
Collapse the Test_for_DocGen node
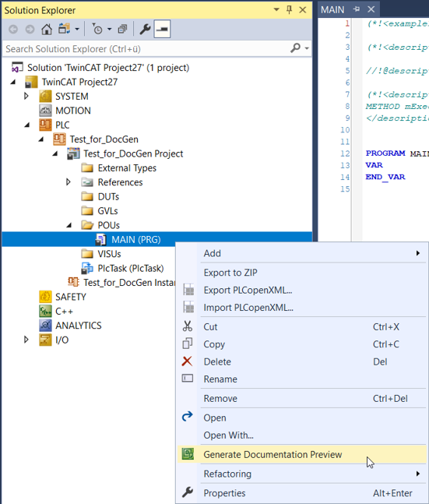41,139
